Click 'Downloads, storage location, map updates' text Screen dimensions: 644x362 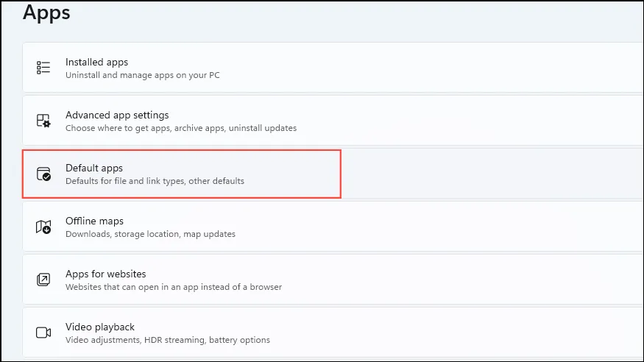150,234
